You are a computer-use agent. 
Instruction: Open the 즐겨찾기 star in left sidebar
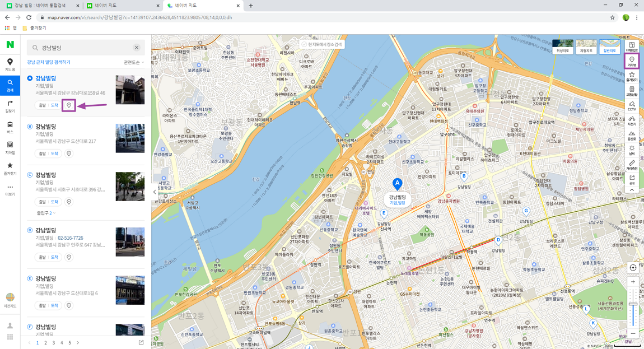pos(10,169)
